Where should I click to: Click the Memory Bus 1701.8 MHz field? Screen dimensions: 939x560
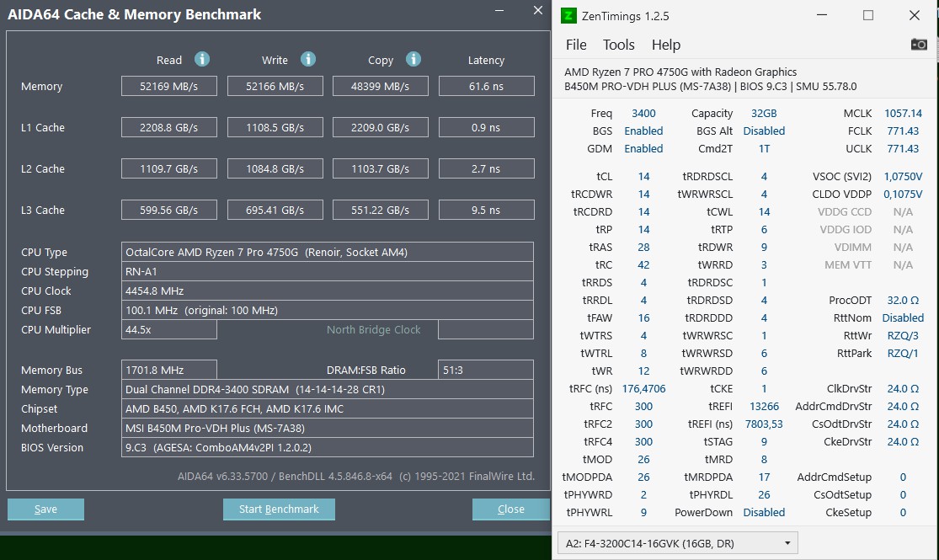point(169,371)
